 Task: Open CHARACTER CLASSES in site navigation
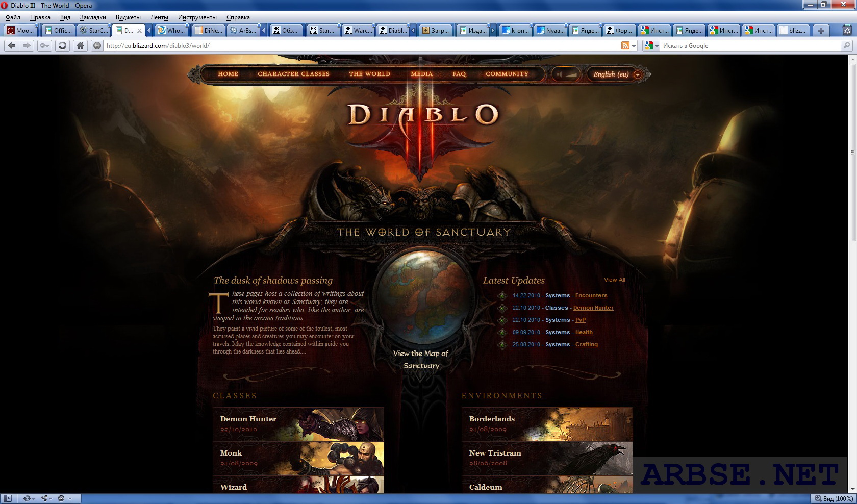[293, 74]
